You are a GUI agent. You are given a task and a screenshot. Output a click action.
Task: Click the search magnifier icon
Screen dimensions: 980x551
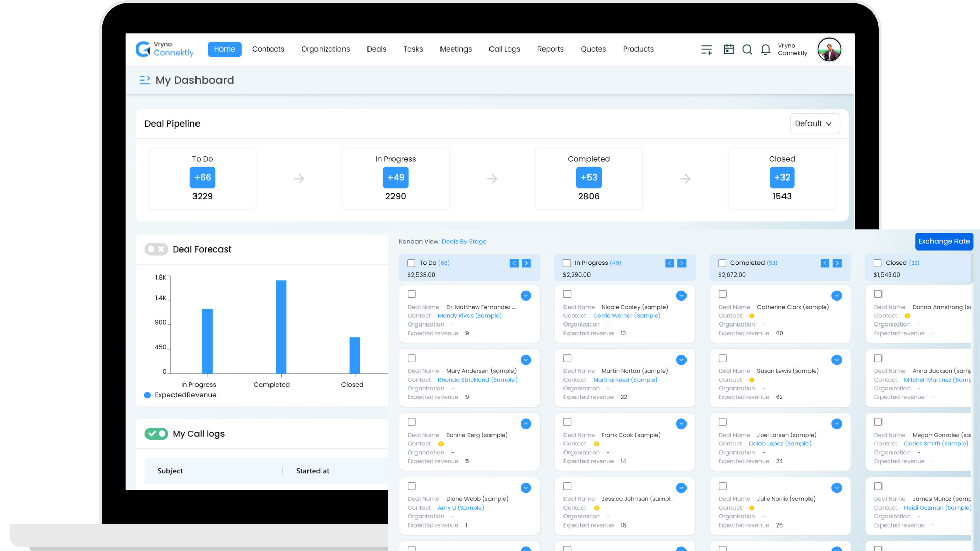pos(747,49)
